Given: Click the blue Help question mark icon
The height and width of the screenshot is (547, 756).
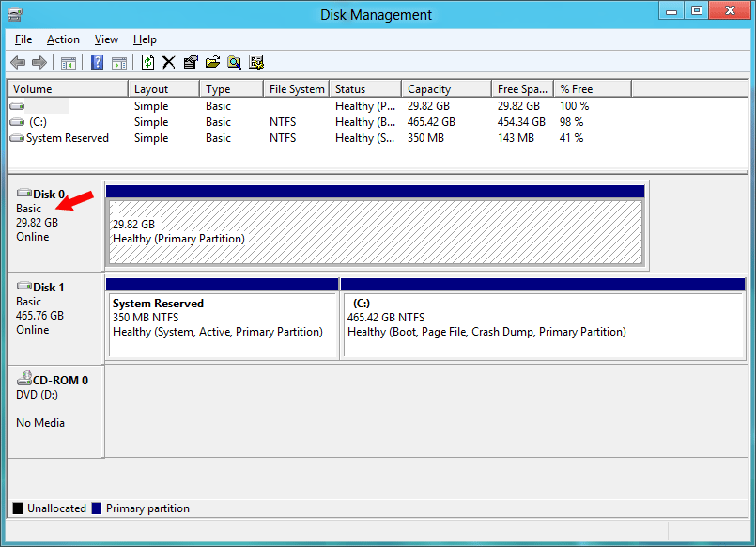Looking at the screenshot, I should [x=97, y=63].
